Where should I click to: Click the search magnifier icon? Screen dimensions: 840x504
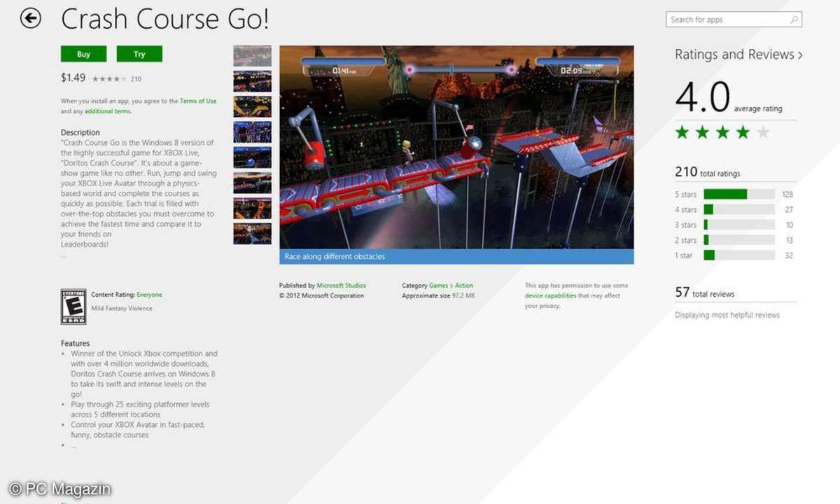(x=794, y=20)
